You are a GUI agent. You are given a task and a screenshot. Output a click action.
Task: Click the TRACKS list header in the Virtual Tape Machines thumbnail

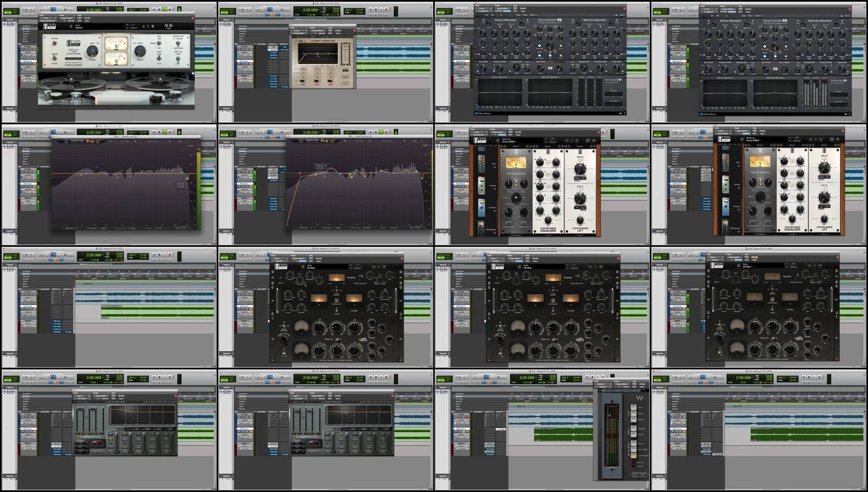click(x=9, y=20)
